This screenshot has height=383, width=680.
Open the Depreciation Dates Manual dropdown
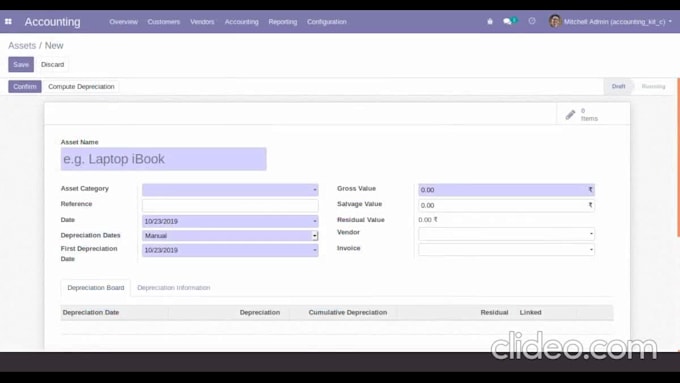[x=230, y=236]
